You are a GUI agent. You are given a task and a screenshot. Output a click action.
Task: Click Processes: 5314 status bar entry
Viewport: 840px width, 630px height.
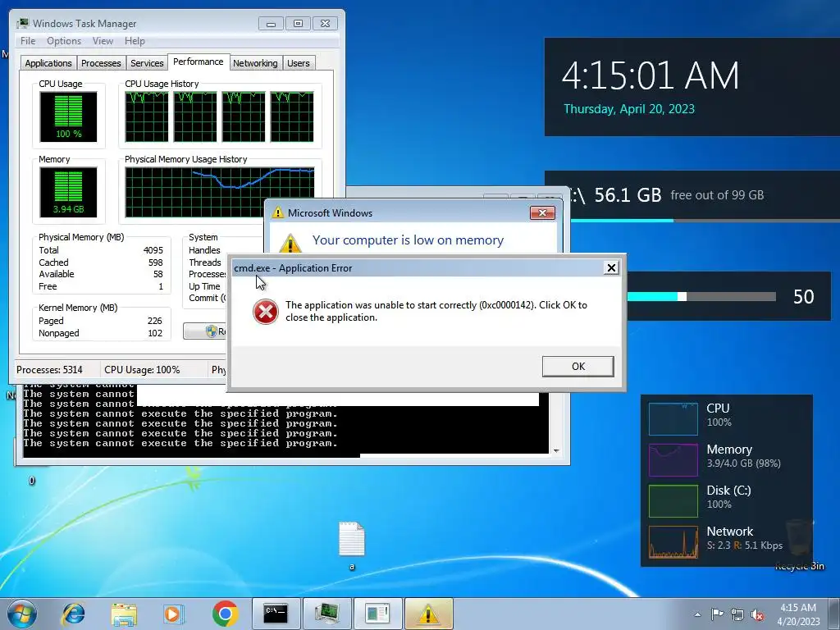click(x=49, y=370)
